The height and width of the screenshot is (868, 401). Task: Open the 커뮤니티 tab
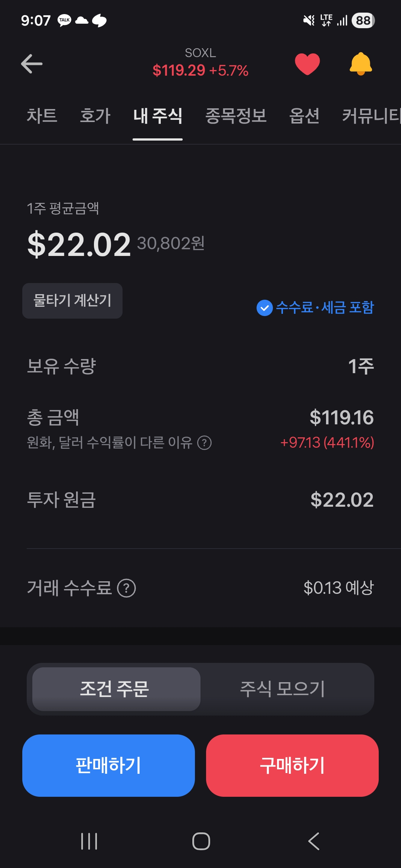371,116
